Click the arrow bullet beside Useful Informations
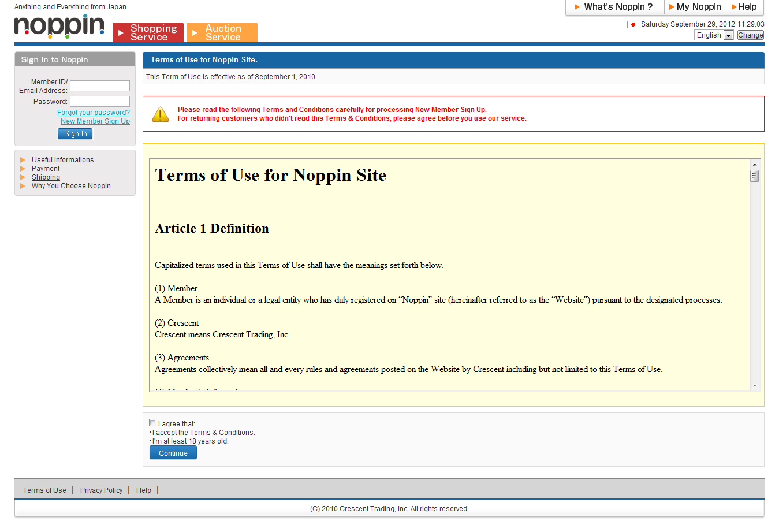The width and height of the screenshot is (779, 532). click(23, 160)
